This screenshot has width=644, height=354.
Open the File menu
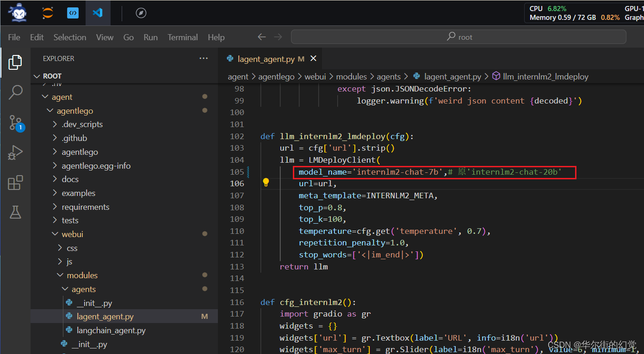click(14, 37)
